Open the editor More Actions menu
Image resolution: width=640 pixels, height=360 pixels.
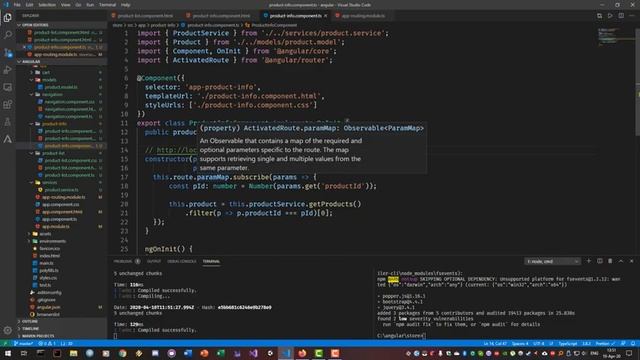click(x=632, y=16)
